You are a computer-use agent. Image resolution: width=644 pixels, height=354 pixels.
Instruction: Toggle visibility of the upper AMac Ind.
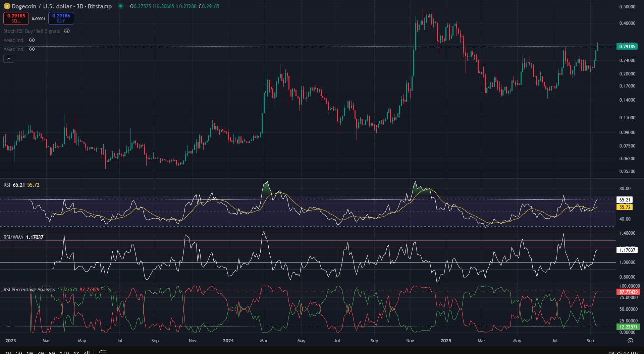click(32, 40)
